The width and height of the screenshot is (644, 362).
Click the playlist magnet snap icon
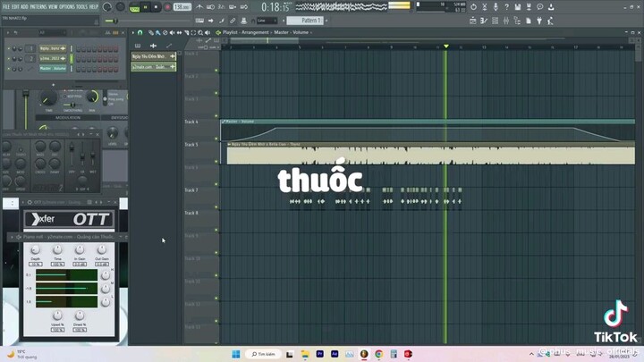click(x=139, y=33)
